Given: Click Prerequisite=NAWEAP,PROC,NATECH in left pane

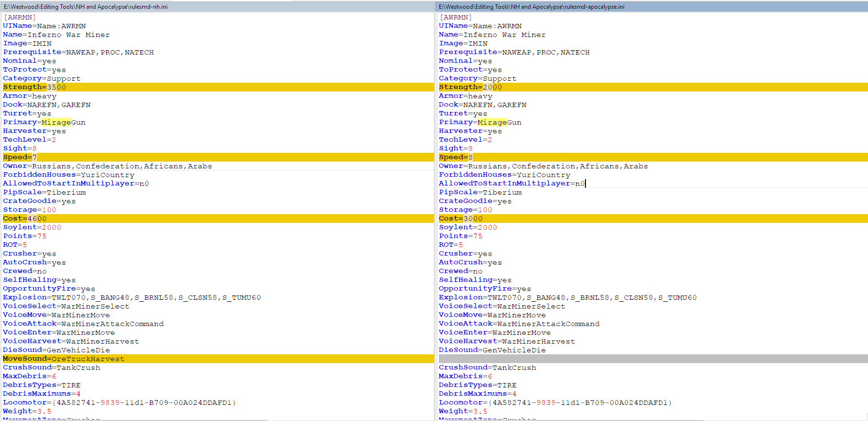Looking at the screenshot, I should tap(78, 52).
